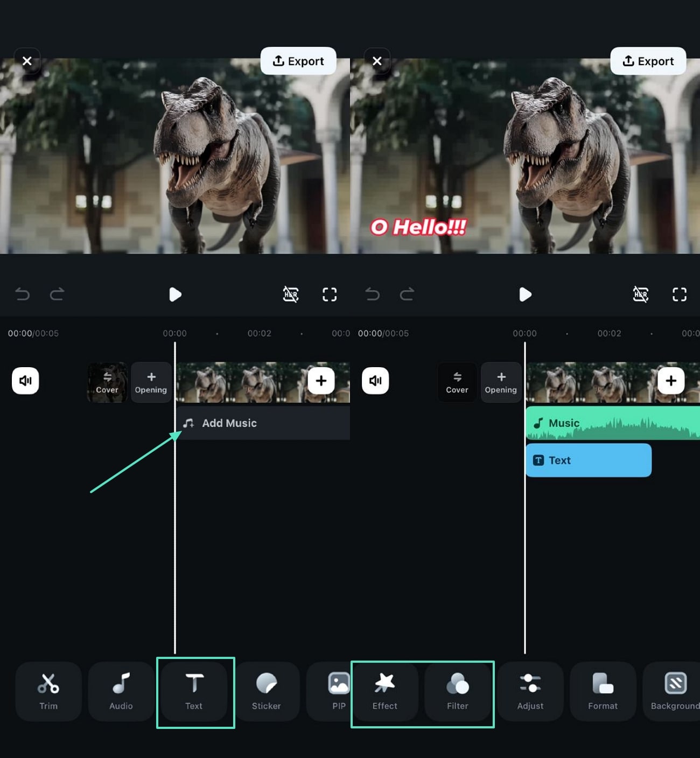
Task: Open the Audio tool
Action: (x=121, y=692)
